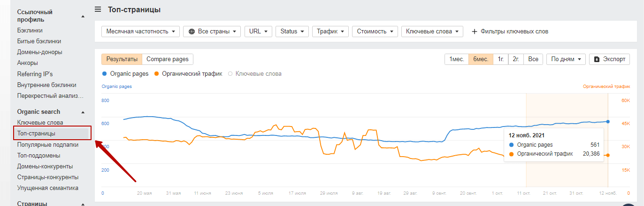The height and width of the screenshot is (206, 644).
Task: Click the globe icon in Все страны filter
Action: point(192,32)
